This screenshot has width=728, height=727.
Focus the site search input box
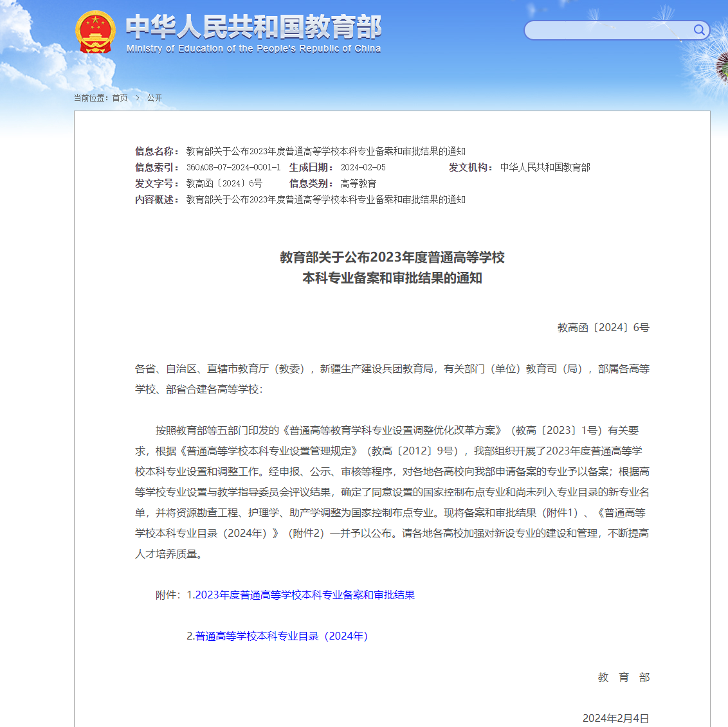tap(608, 30)
